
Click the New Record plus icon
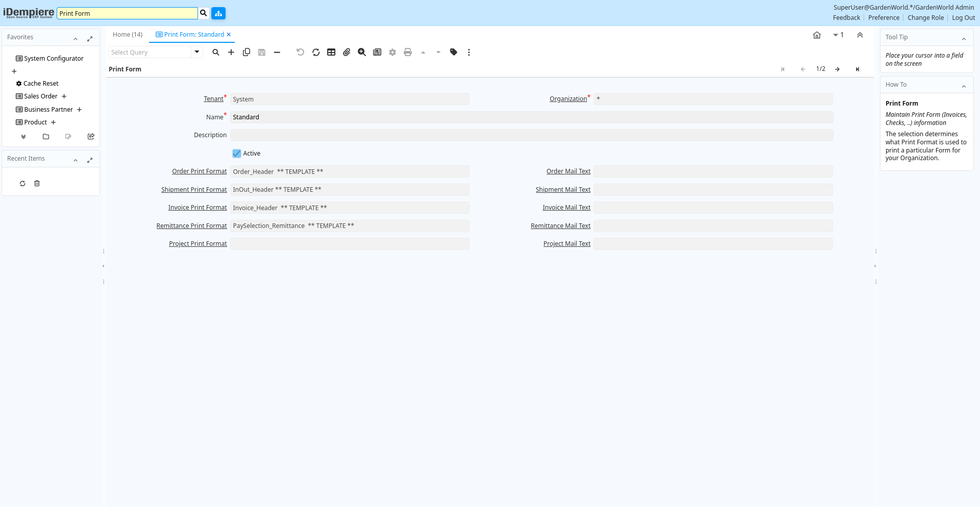tap(231, 52)
